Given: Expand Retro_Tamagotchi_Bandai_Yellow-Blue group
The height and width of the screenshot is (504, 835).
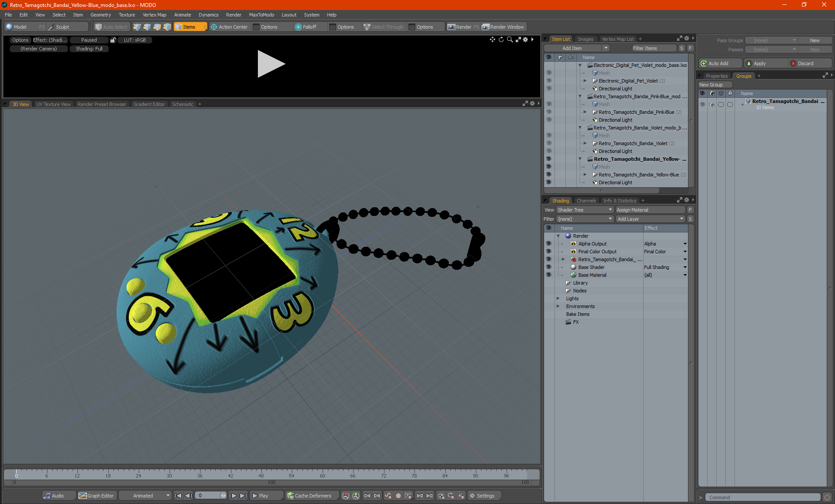Looking at the screenshot, I should [585, 175].
